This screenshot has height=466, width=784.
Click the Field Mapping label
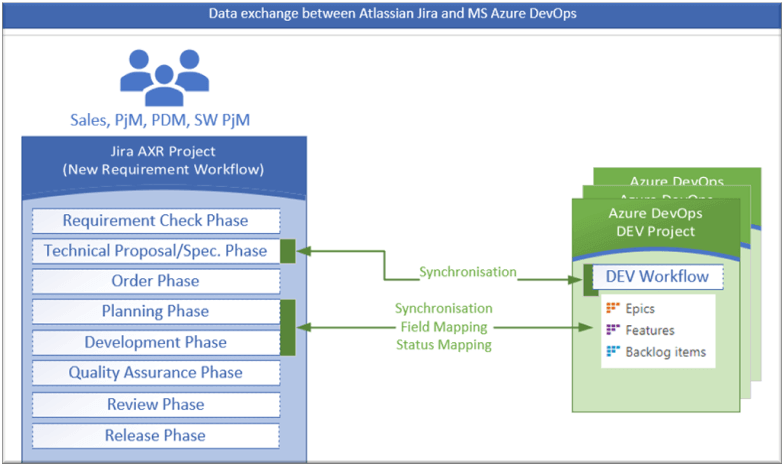443,327
